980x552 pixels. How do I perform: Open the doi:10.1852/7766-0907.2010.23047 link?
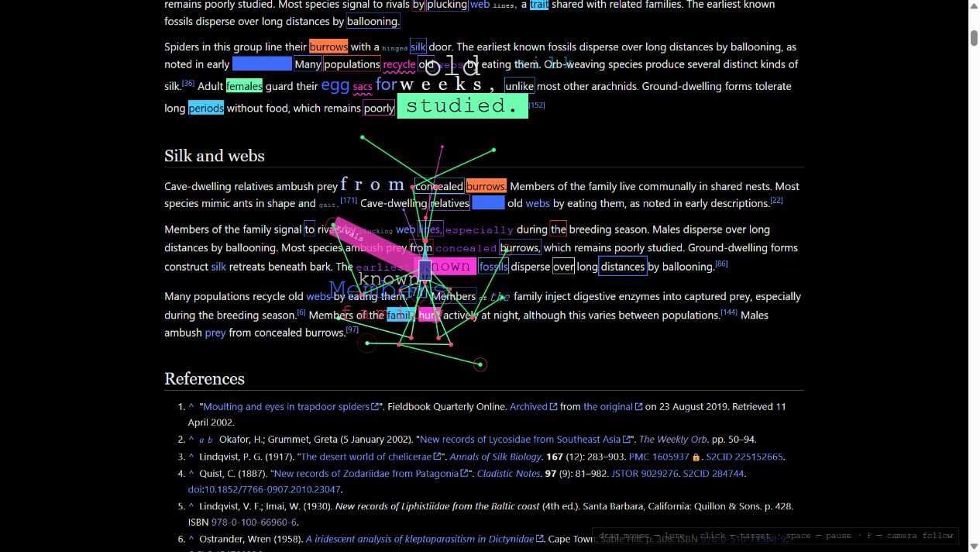pyautogui.click(x=264, y=489)
